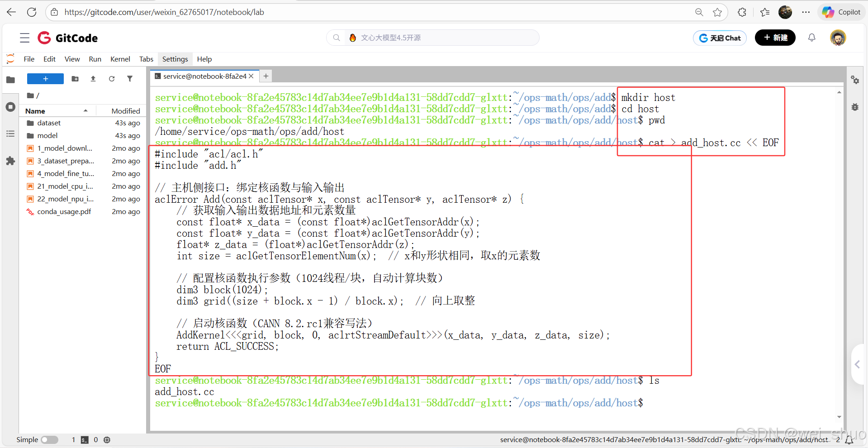Select the 22_model_npu_i... notebook

click(x=83, y=199)
